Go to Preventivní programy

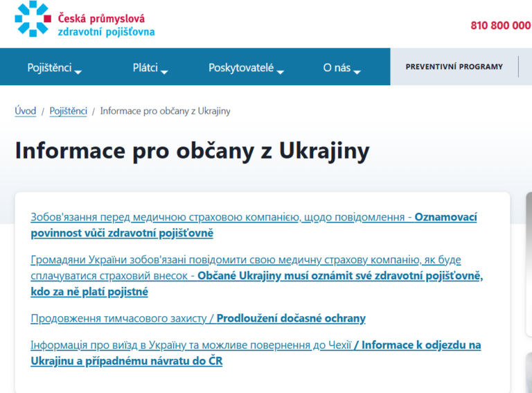pyautogui.click(x=454, y=67)
